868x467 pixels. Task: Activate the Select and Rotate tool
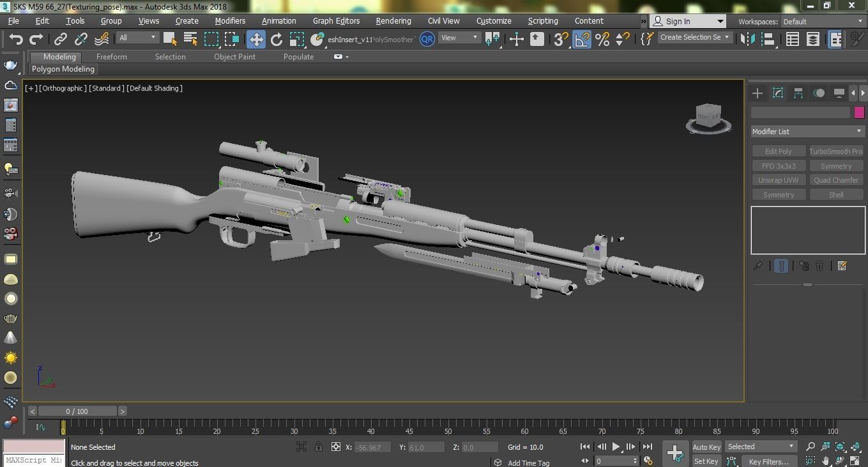point(276,39)
